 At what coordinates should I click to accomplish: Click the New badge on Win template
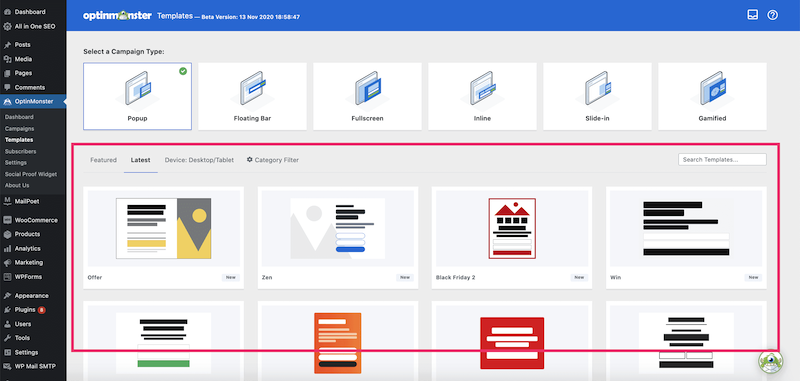click(x=753, y=277)
